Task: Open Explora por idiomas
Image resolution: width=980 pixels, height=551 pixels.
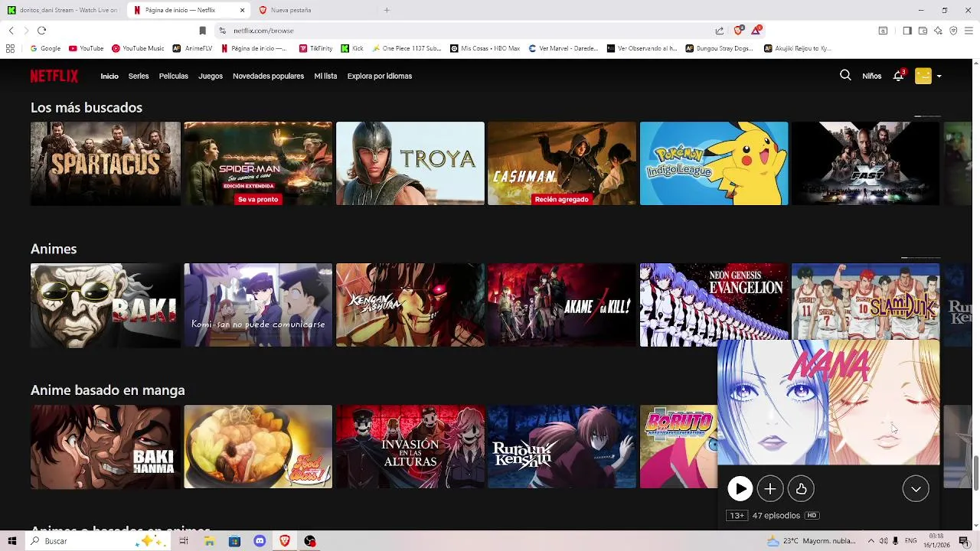Action: 380,76
